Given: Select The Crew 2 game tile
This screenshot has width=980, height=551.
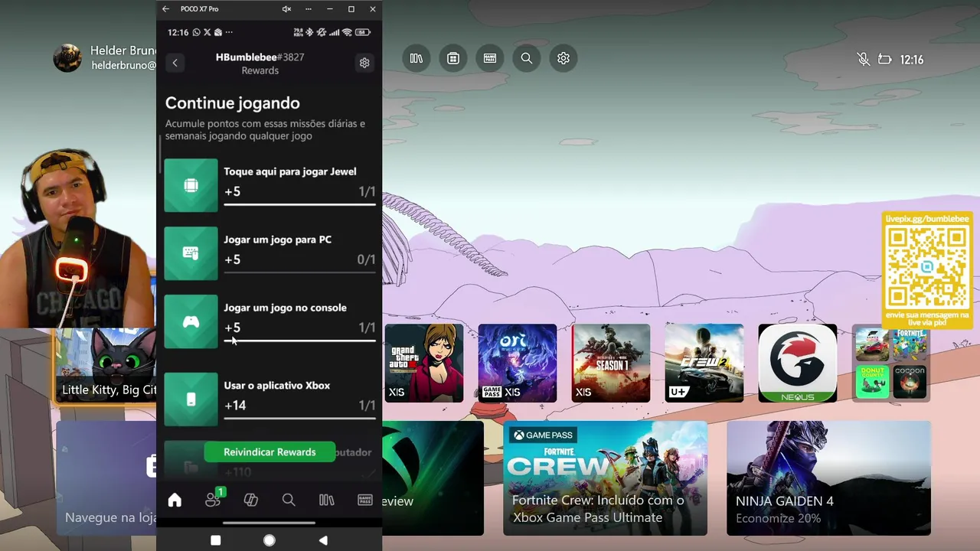Looking at the screenshot, I should point(704,363).
